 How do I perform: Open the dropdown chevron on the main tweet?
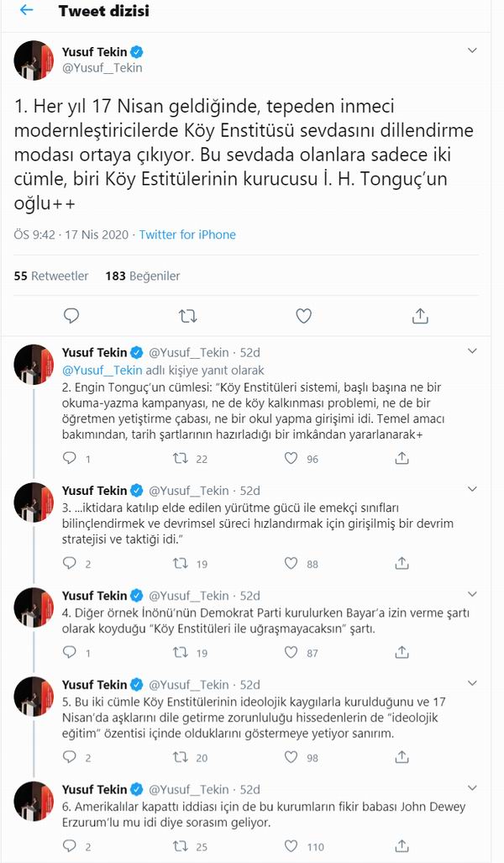coord(472,49)
